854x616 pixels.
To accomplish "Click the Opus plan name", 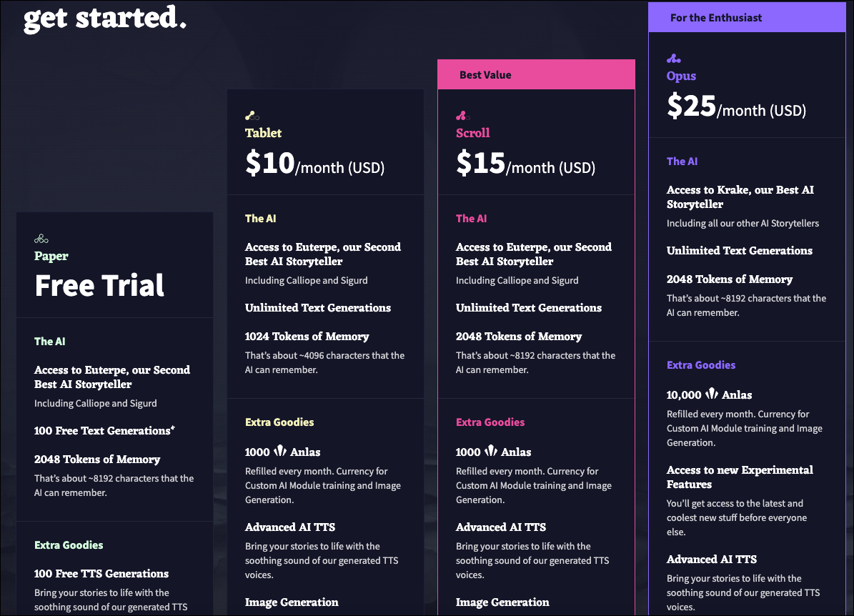I will click(681, 76).
